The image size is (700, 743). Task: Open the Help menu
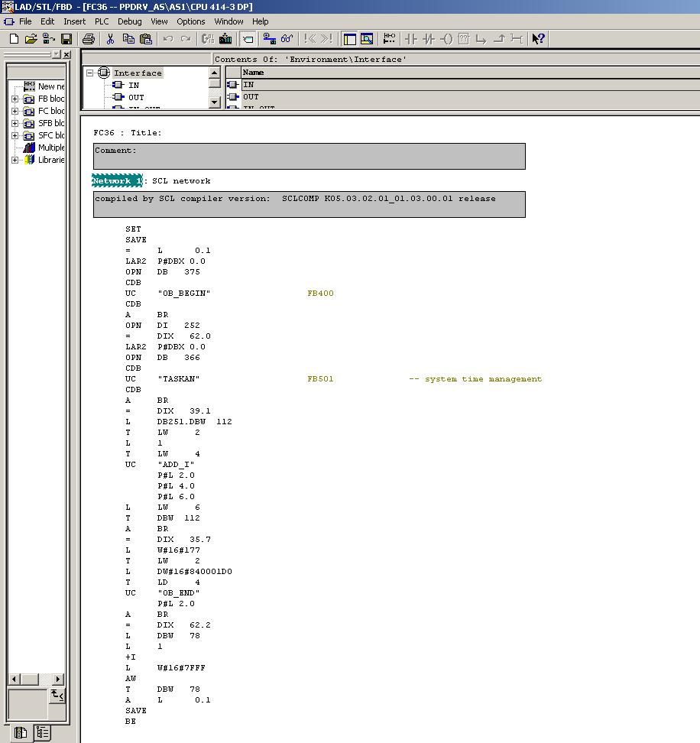(x=260, y=21)
